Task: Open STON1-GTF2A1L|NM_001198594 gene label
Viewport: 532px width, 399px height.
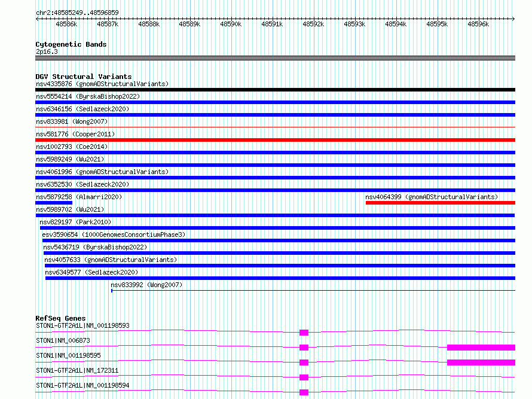Action: (x=82, y=385)
